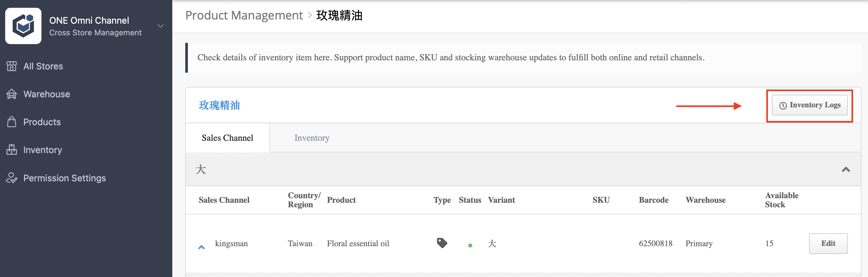
Task: Open All Stores via its storefront icon
Action: [x=11, y=66]
